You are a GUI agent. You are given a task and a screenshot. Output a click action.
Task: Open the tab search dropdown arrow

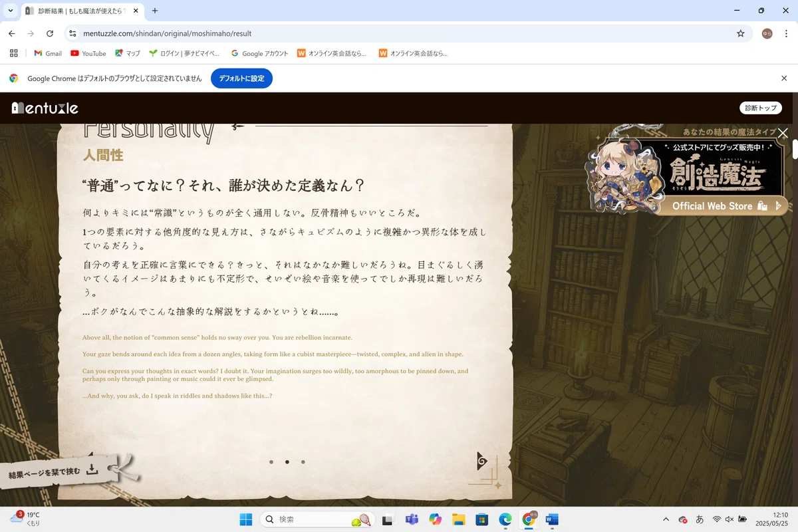[x=11, y=11]
